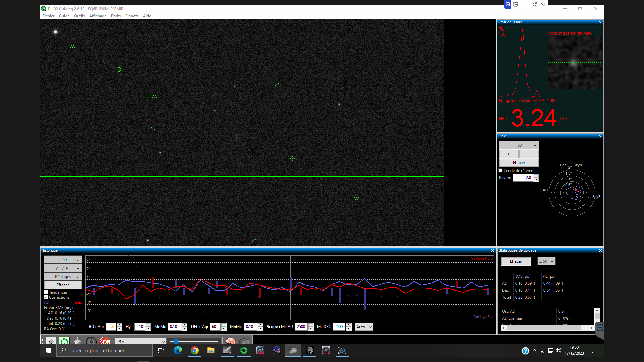Image resolution: width=644 pixels, height=362 pixels.
Task: Auto-select a guide star icon
Action: 77,341
